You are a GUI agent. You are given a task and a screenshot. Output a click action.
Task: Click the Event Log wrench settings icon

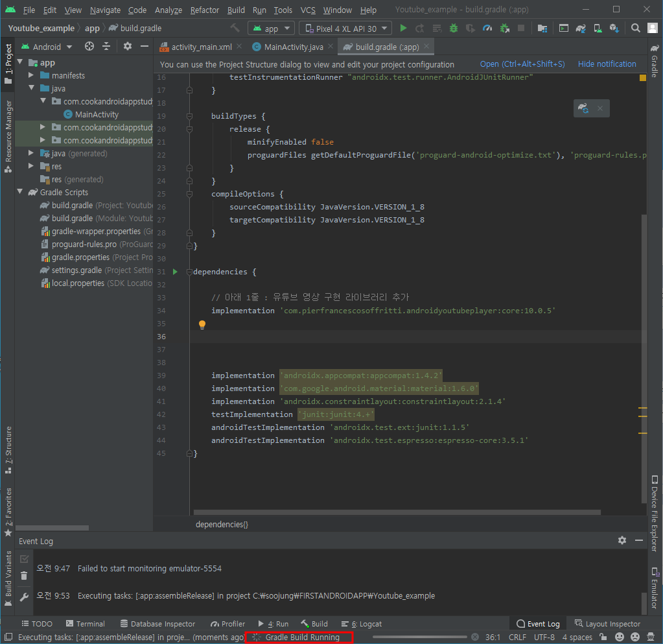[x=24, y=597]
